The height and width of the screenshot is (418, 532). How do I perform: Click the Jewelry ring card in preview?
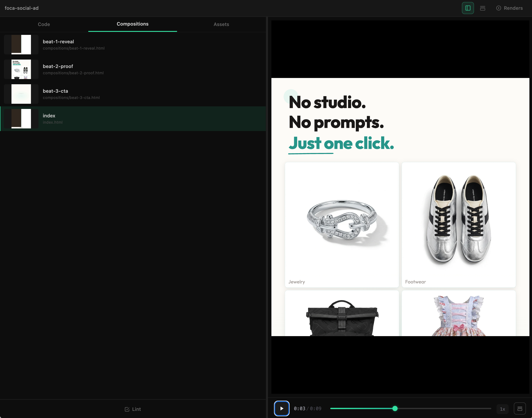(342, 224)
